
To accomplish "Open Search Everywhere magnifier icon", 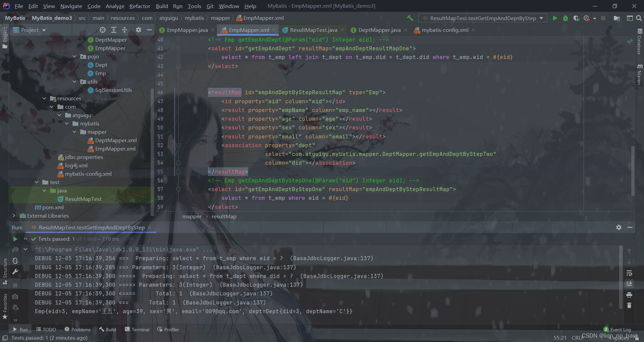I will [639, 18].
